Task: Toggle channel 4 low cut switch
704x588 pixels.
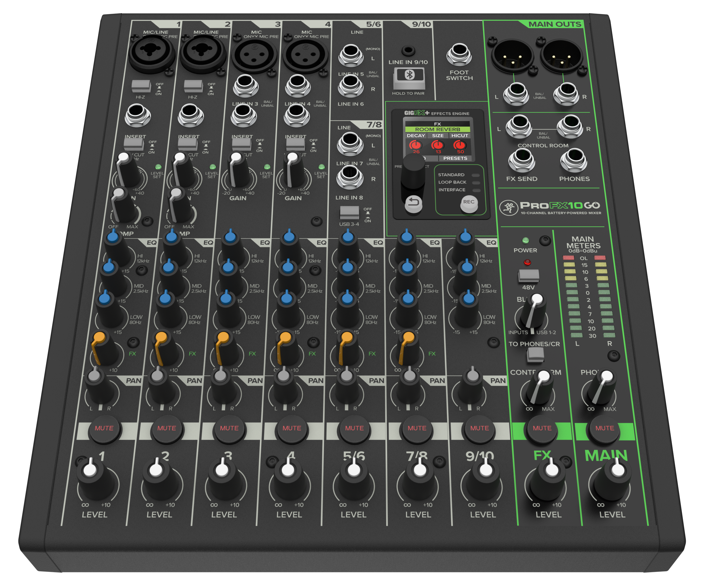Action: pos(295,144)
